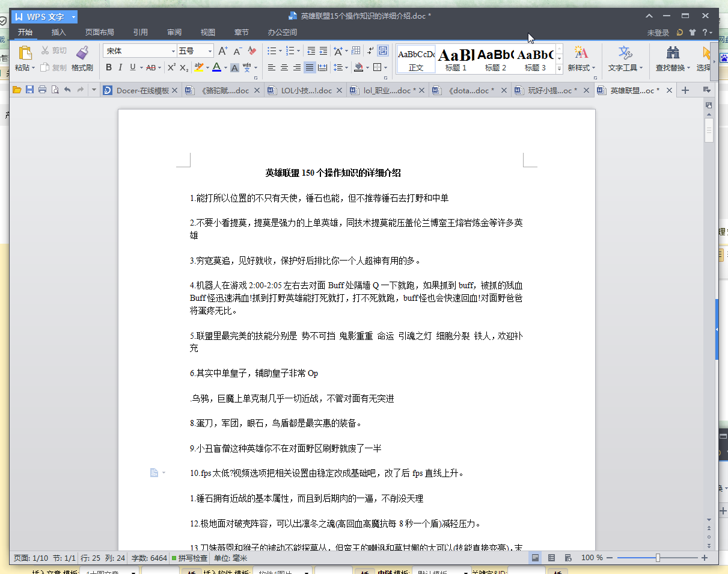Image resolution: width=728 pixels, height=574 pixels.
Task: Toggle show paragraph marks button
Action: 370,51
